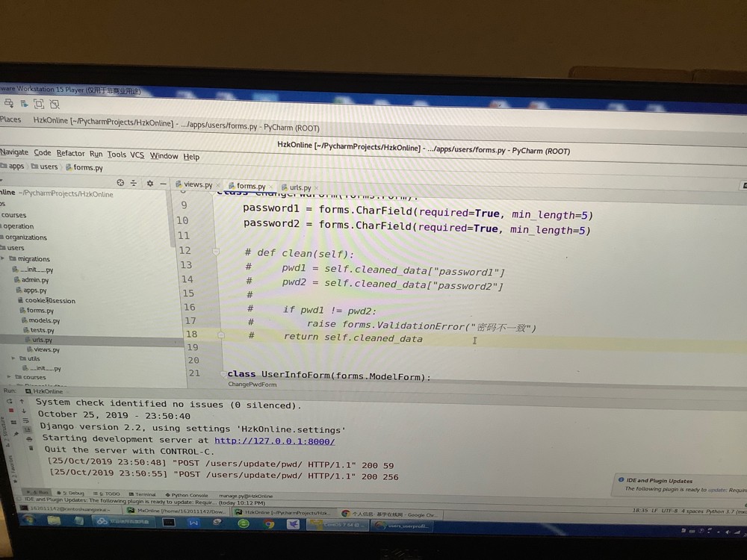Click update link in plugin notification
747x560 pixels.
pos(716,490)
